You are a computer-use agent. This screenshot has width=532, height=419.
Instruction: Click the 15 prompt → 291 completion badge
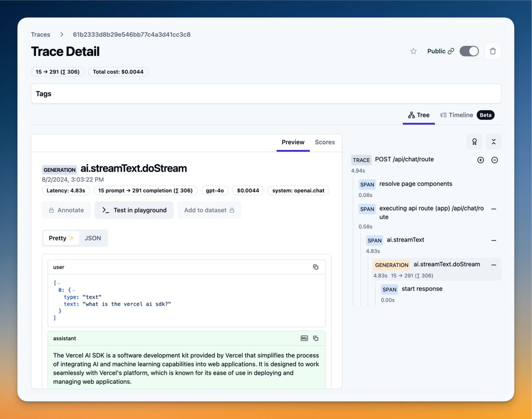[145, 190]
